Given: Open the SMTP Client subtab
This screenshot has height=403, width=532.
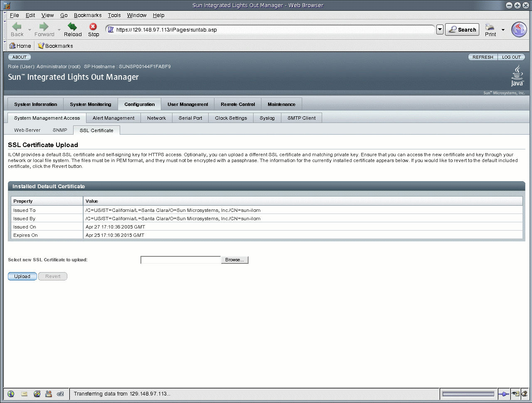Looking at the screenshot, I should click(x=301, y=118).
